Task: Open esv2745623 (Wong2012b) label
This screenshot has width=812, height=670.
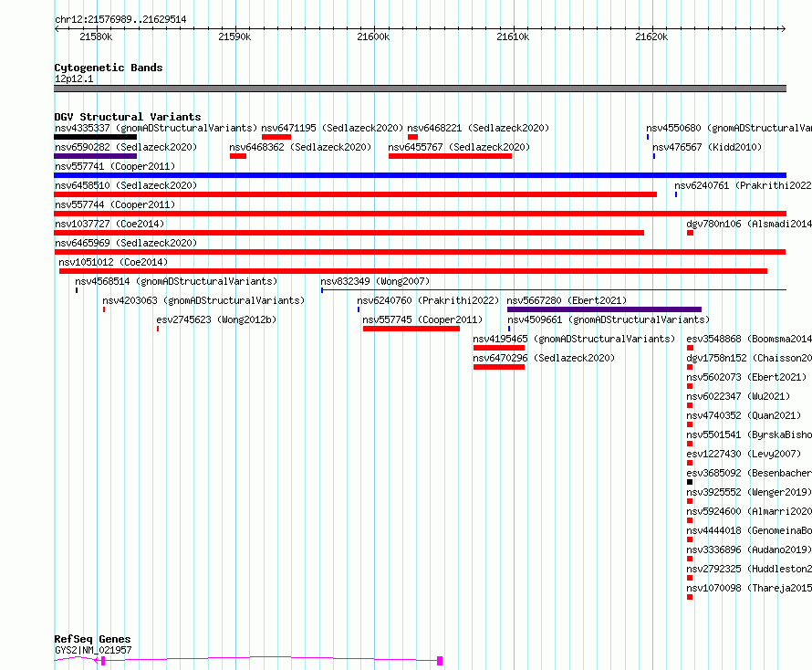Action: click(x=216, y=319)
